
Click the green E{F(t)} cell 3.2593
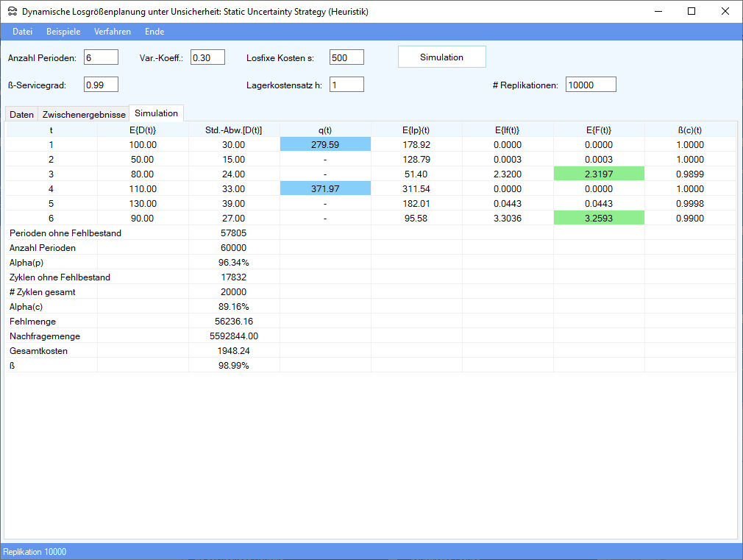[x=599, y=219]
